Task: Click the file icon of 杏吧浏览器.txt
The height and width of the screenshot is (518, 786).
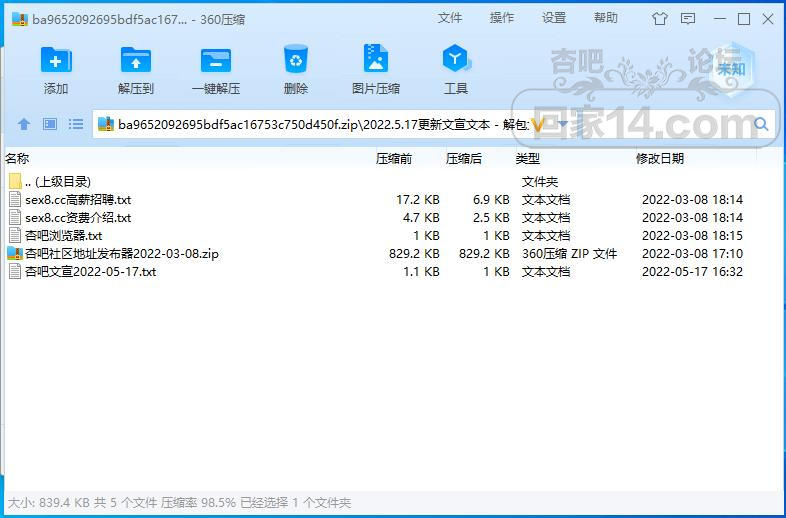Action: pyautogui.click(x=15, y=236)
